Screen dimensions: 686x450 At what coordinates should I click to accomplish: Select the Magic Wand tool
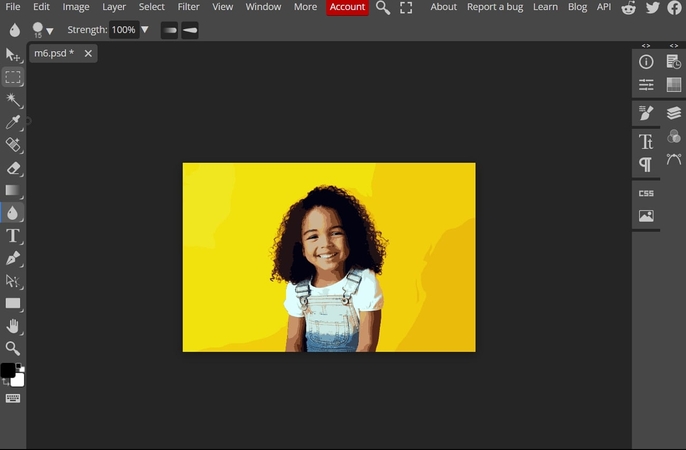coord(13,100)
